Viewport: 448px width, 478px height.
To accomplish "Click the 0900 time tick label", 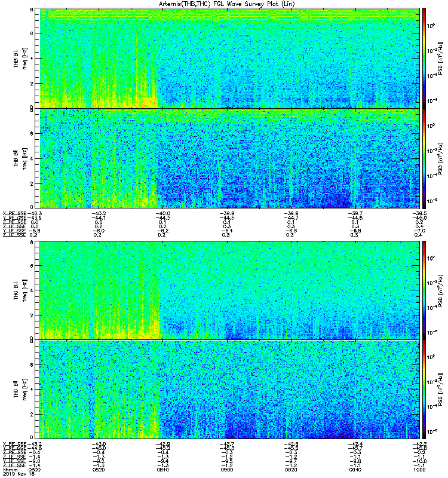I will [x=227, y=470].
